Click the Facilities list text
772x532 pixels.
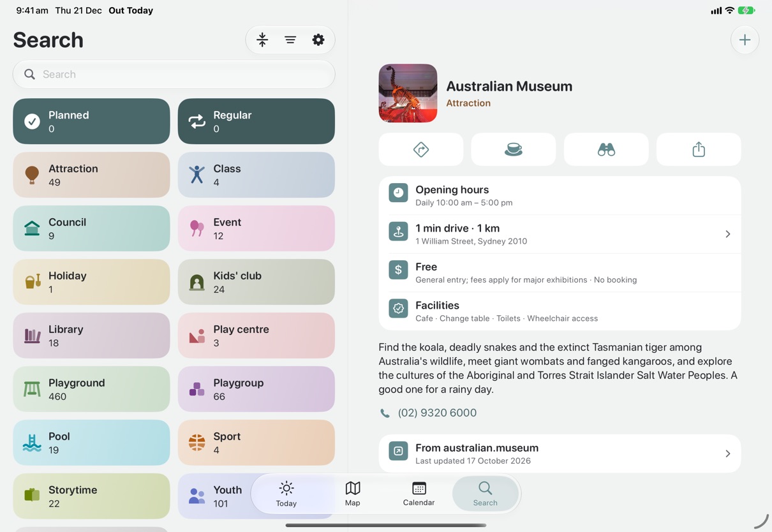[507, 318]
